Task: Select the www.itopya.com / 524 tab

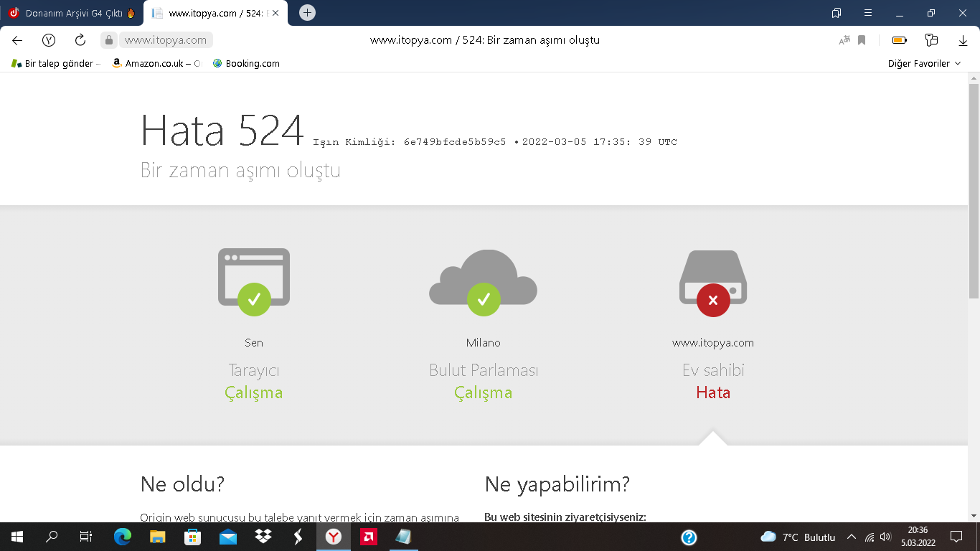Action: 216,13
